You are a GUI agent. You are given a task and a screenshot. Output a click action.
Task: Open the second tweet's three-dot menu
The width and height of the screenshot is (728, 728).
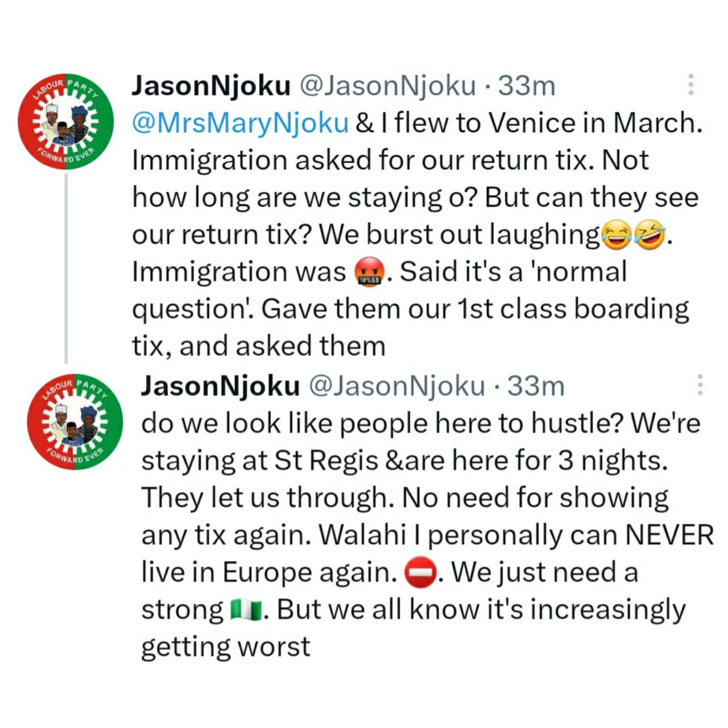(700, 385)
